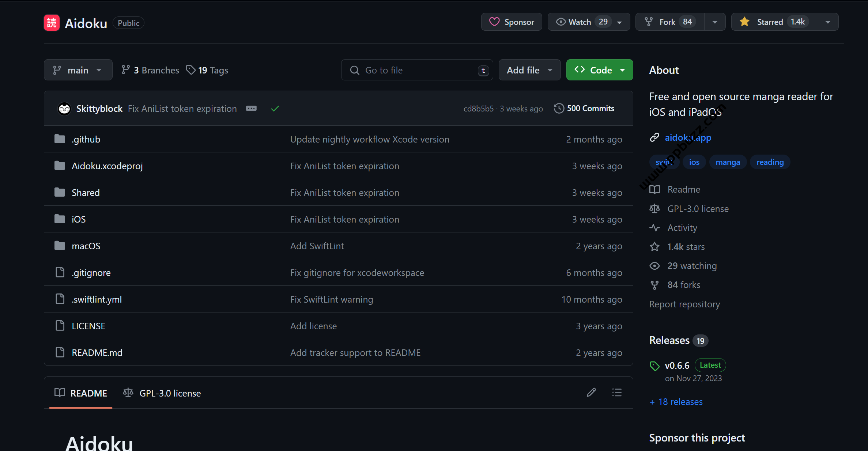Open commit history via the clock icon
The height and width of the screenshot is (451, 868).
pyautogui.click(x=559, y=109)
